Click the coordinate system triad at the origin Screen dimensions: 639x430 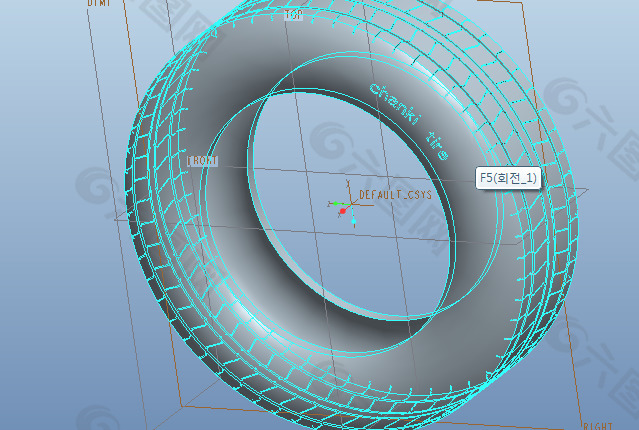click(340, 205)
